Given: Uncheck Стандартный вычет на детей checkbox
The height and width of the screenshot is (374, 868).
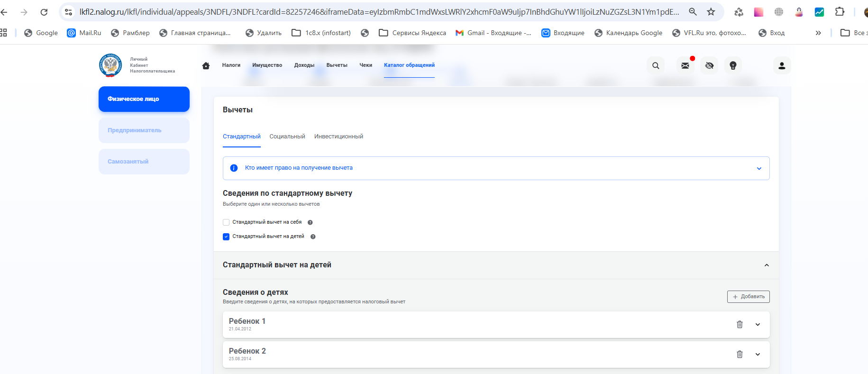Looking at the screenshot, I should pos(226,237).
